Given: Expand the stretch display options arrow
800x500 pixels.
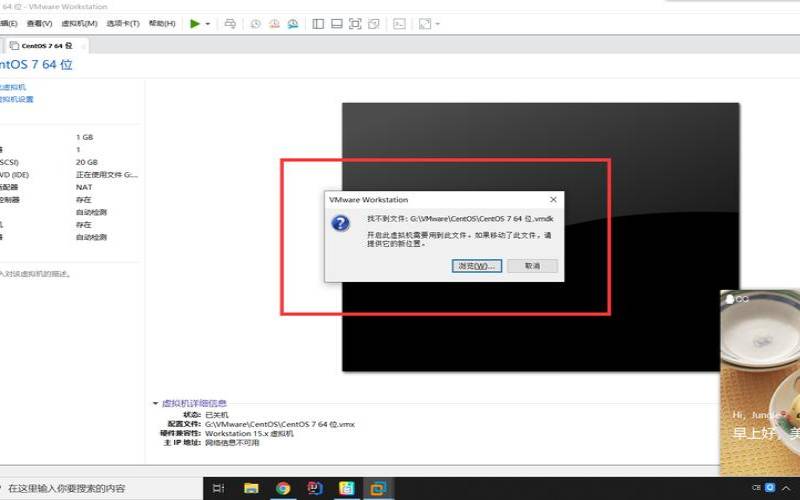Looking at the screenshot, I should coord(438,24).
